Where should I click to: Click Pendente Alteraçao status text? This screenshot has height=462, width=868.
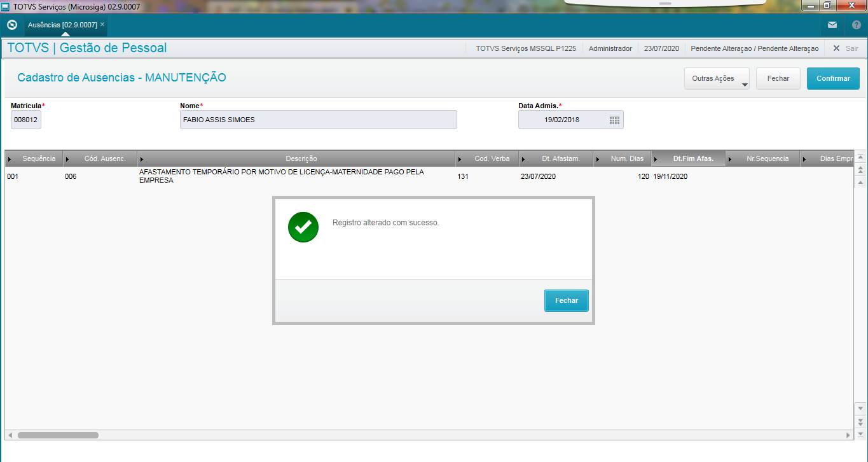[x=755, y=48]
